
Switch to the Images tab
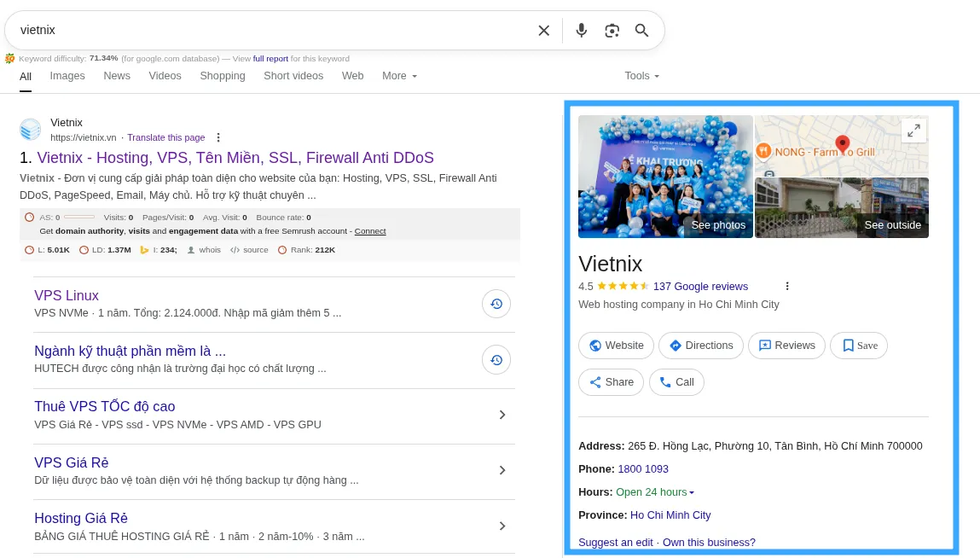(67, 76)
